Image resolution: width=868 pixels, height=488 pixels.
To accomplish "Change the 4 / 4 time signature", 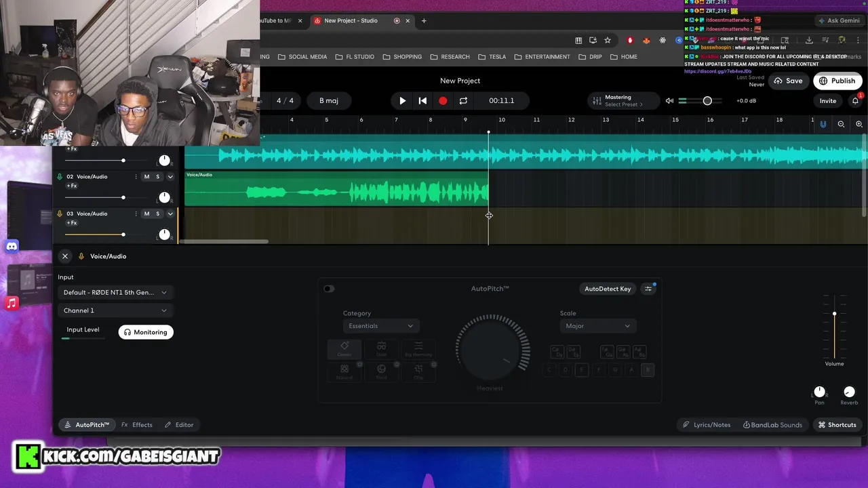I will tap(285, 100).
